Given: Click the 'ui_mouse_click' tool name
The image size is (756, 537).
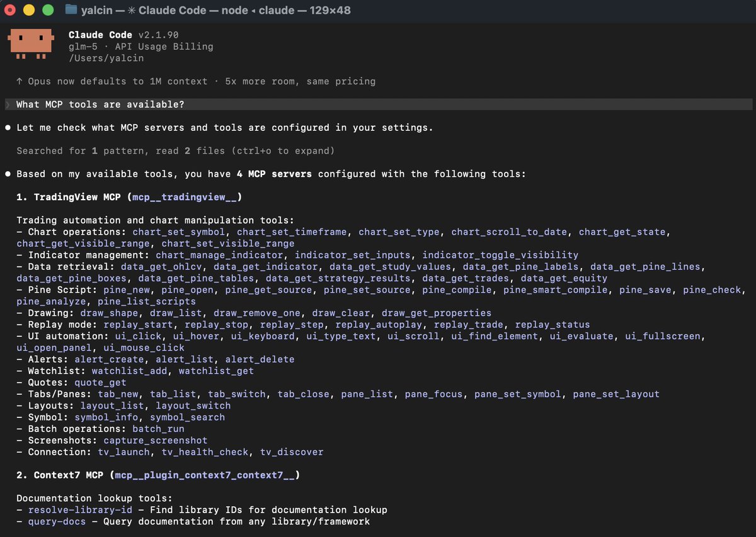Looking at the screenshot, I should [x=144, y=348].
